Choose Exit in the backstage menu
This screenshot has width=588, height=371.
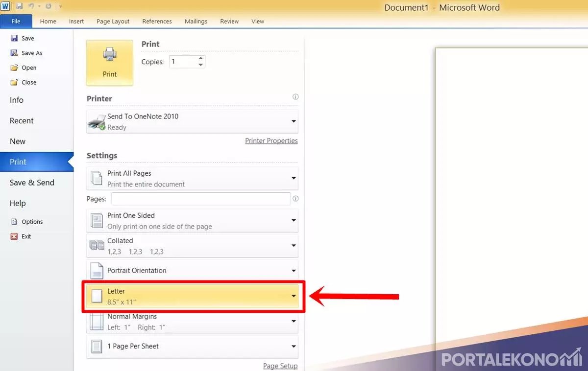point(21,236)
